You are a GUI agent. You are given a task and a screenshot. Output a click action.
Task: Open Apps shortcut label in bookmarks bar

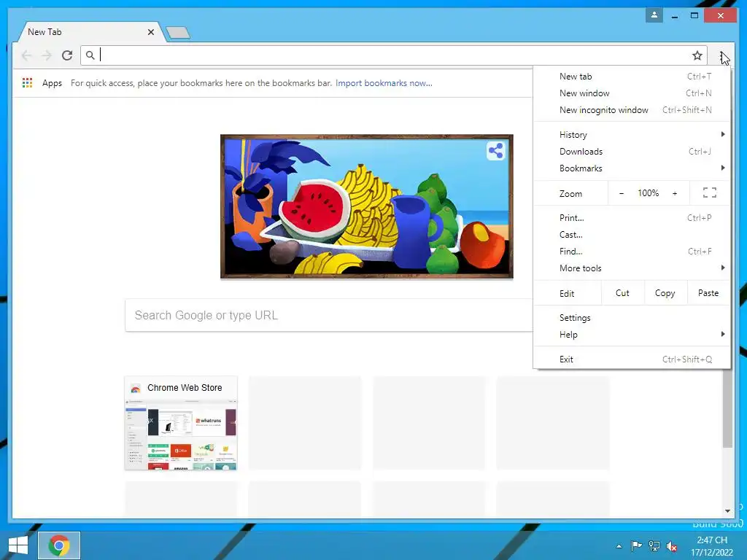tap(52, 83)
